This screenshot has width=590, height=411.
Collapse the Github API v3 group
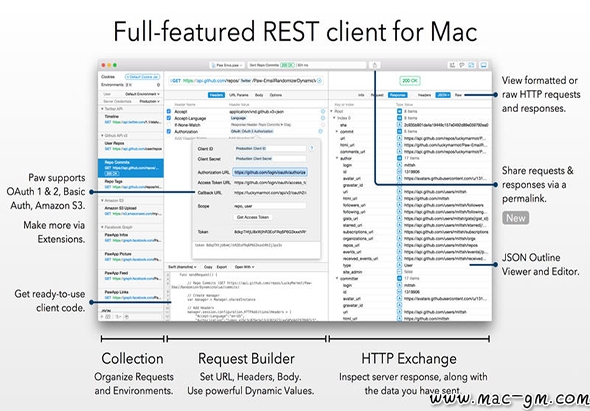pos(102,135)
